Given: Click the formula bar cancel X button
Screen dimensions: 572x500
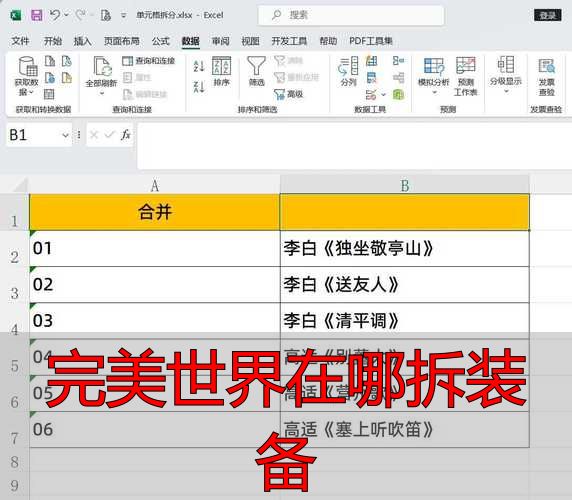Looking at the screenshot, I should (x=94, y=135).
